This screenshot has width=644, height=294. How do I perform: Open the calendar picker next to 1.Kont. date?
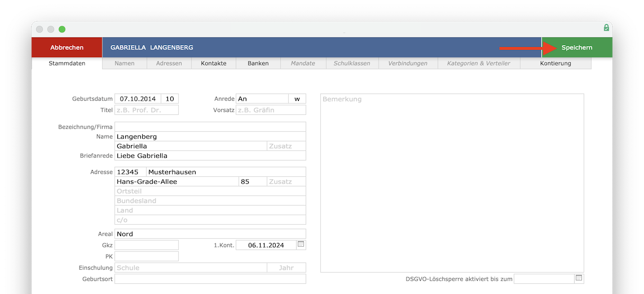301,244
